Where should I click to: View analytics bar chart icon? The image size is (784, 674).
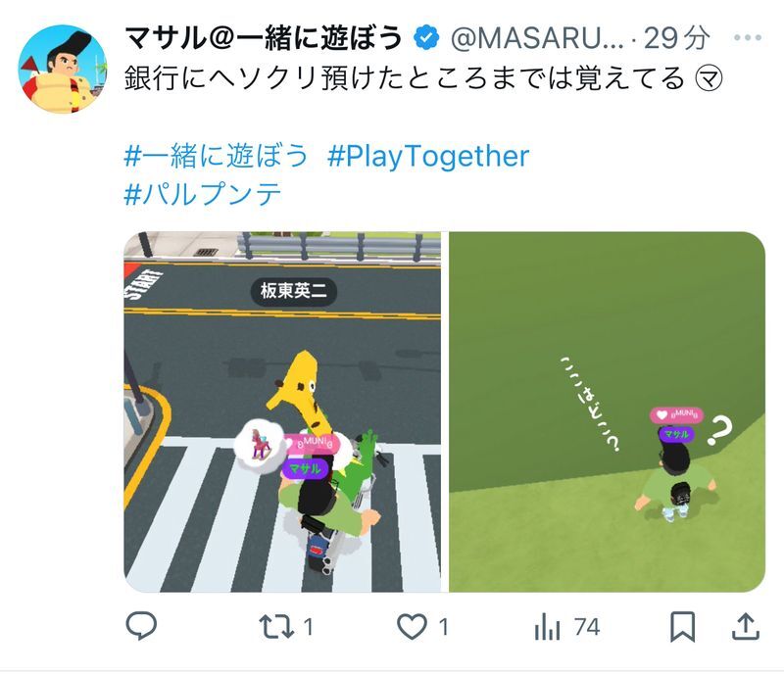coord(547,627)
